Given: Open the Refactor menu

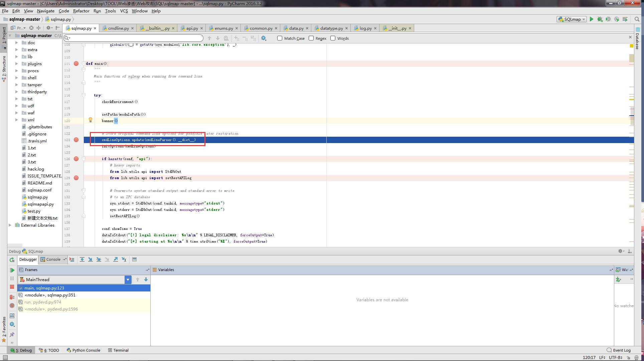Looking at the screenshot, I should pyautogui.click(x=81, y=11).
